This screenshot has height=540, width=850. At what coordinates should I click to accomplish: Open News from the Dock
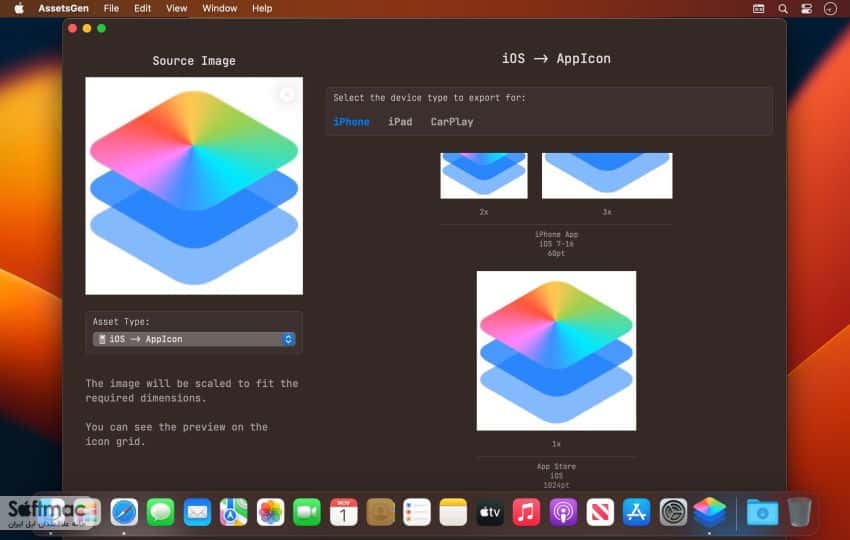[600, 512]
